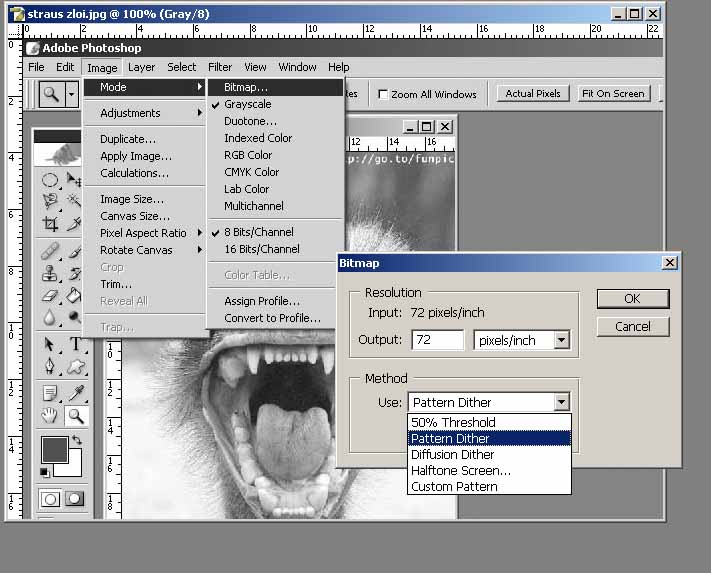This screenshot has width=711, height=573.
Task: Choose 50% Threshold from the list
Action: point(489,422)
